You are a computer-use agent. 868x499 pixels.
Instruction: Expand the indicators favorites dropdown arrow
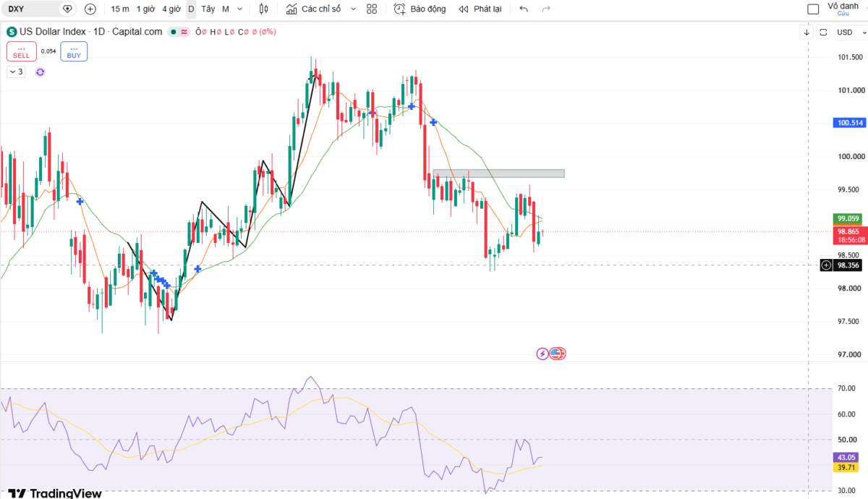(x=353, y=9)
